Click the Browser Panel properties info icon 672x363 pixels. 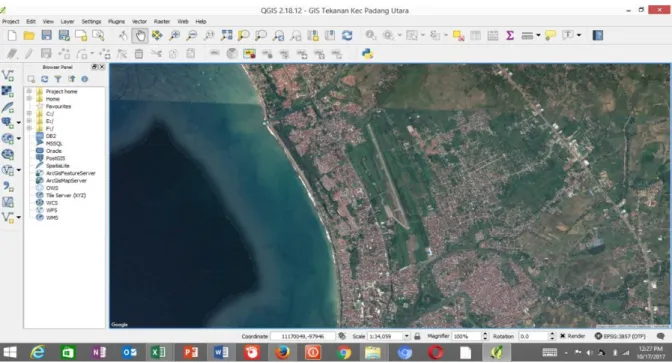tap(84, 79)
